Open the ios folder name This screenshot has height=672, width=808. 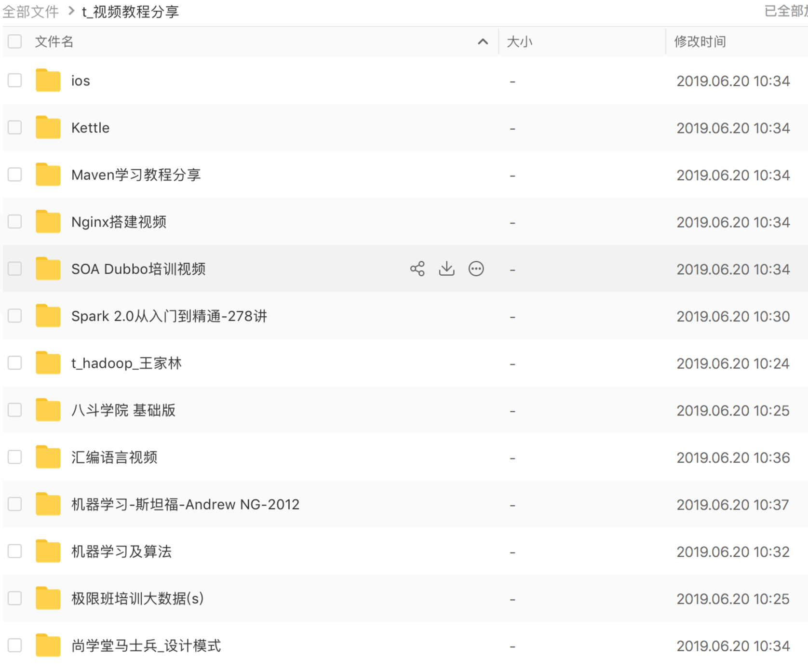81,81
